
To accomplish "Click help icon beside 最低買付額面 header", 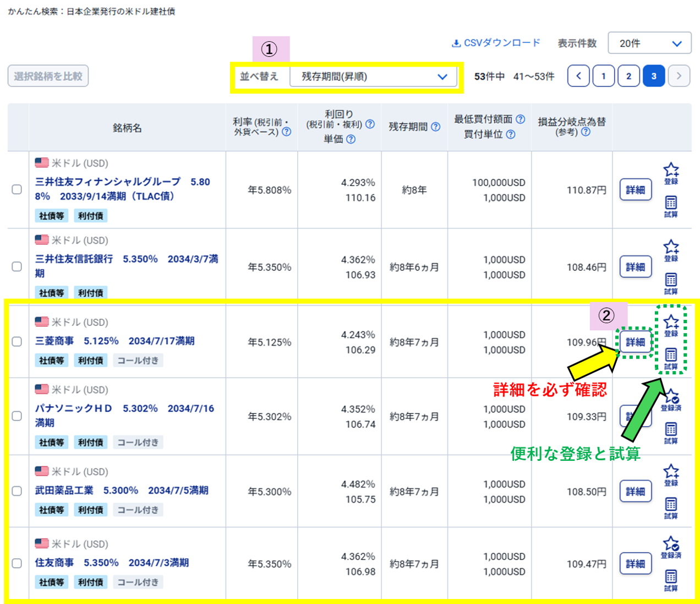I will 520,119.
